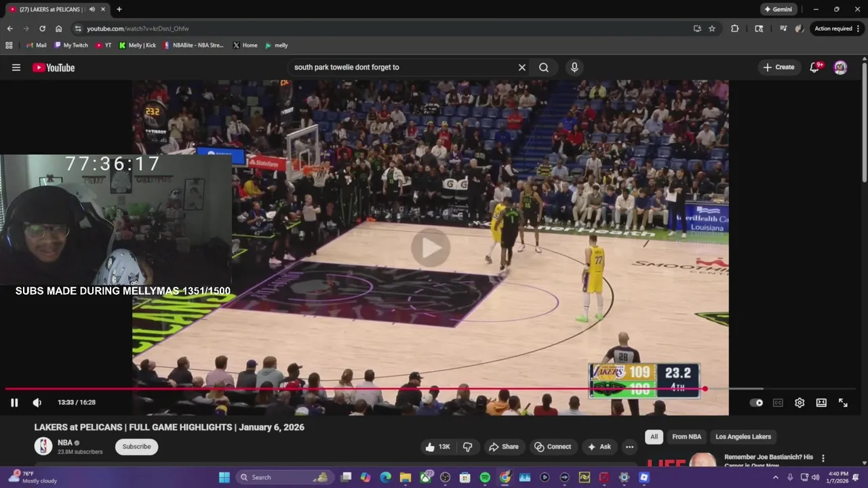Open the melly bookmark
This screenshot has width=868, height=488.
pos(277,45)
